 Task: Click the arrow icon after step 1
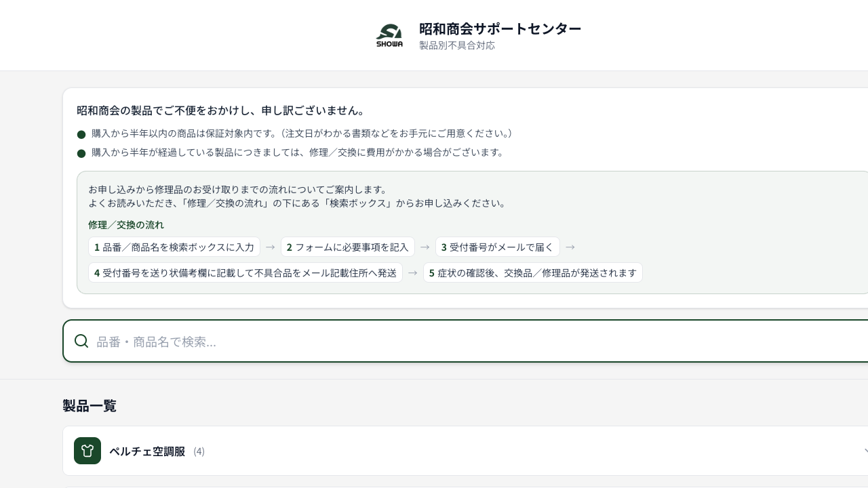(270, 247)
